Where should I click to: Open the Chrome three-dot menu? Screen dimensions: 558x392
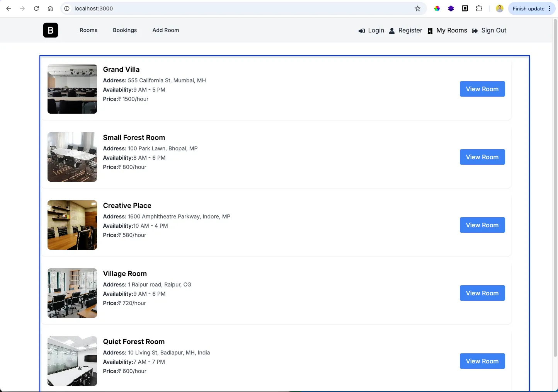549,9
